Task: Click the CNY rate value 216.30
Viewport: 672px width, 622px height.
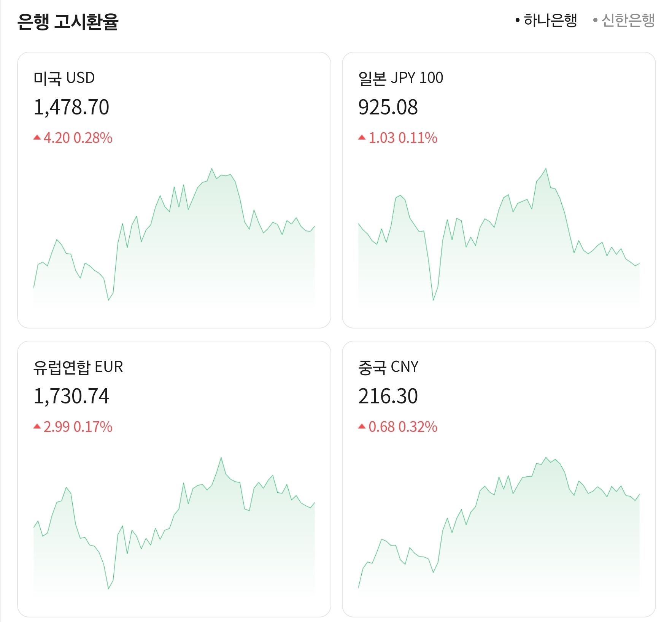Action: (x=388, y=396)
